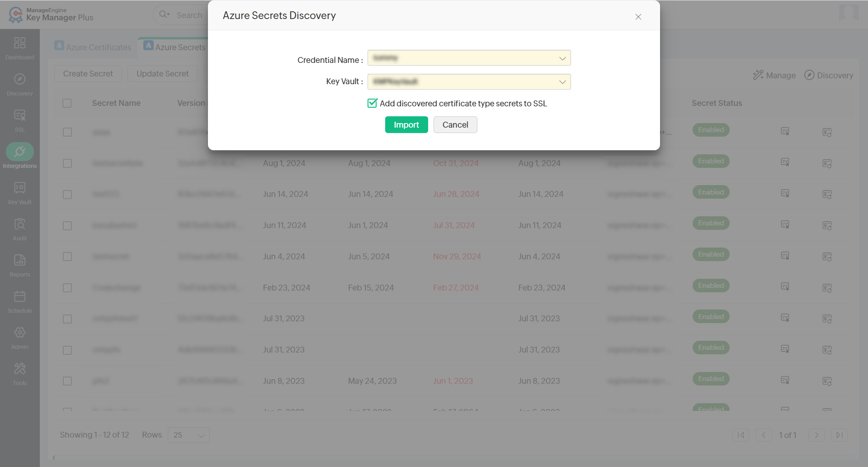Click certificate icon in the Jul 31, 2024 row
This screenshot has width=868, height=467.
tap(785, 224)
